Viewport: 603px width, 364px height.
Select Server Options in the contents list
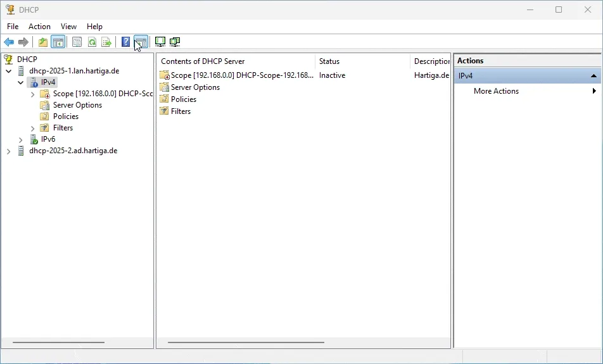195,87
